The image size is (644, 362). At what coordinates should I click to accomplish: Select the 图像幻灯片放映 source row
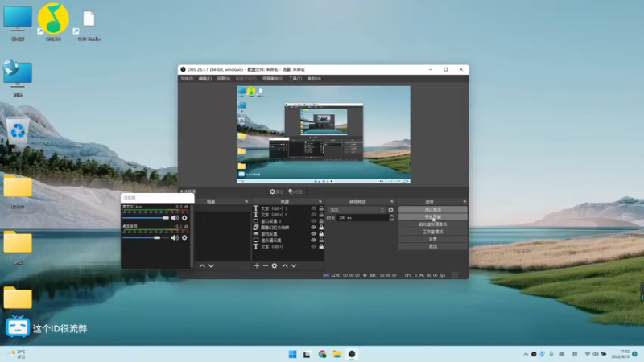tap(288, 228)
